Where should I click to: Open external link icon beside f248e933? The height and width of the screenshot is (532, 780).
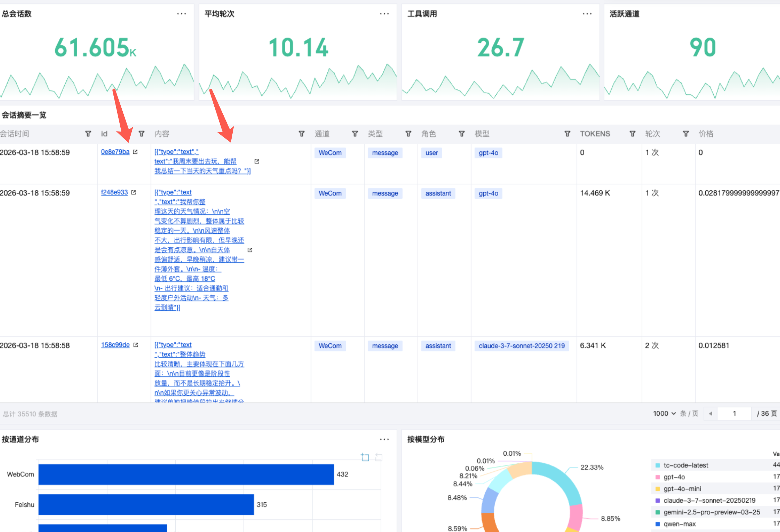coord(134,192)
